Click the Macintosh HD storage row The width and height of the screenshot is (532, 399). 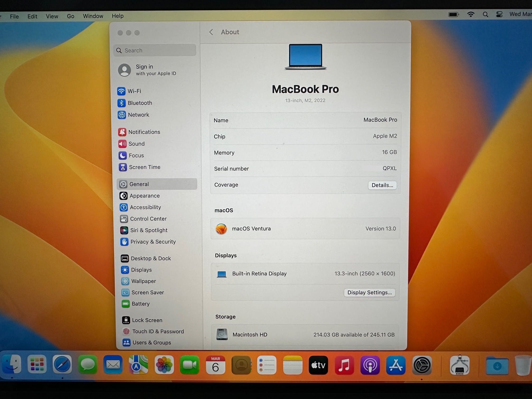click(x=305, y=335)
